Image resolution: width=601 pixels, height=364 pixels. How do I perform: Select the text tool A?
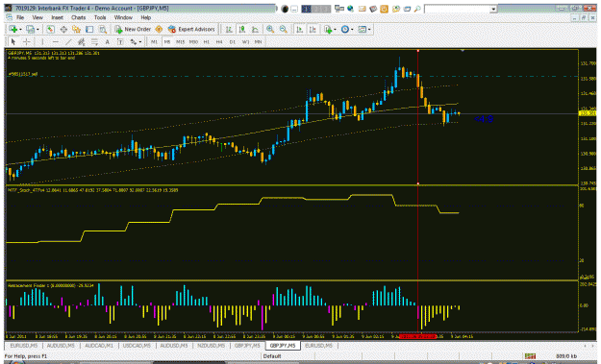click(108, 41)
